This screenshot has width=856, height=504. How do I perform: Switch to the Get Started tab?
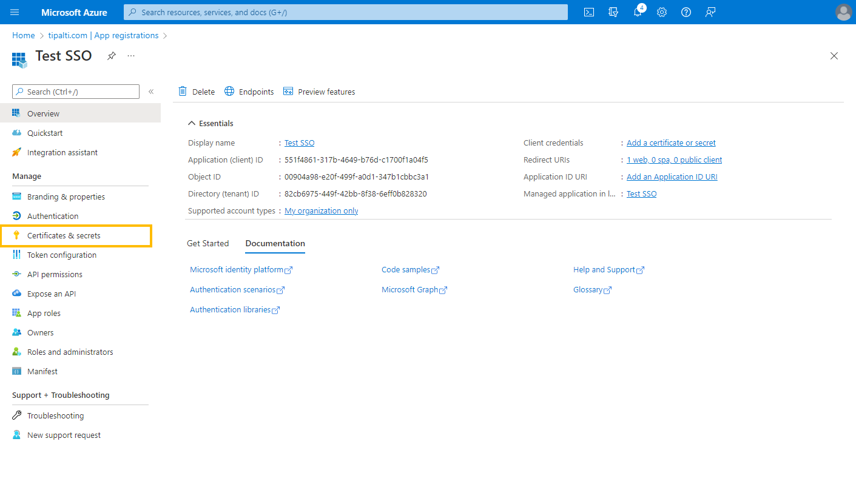coord(207,243)
